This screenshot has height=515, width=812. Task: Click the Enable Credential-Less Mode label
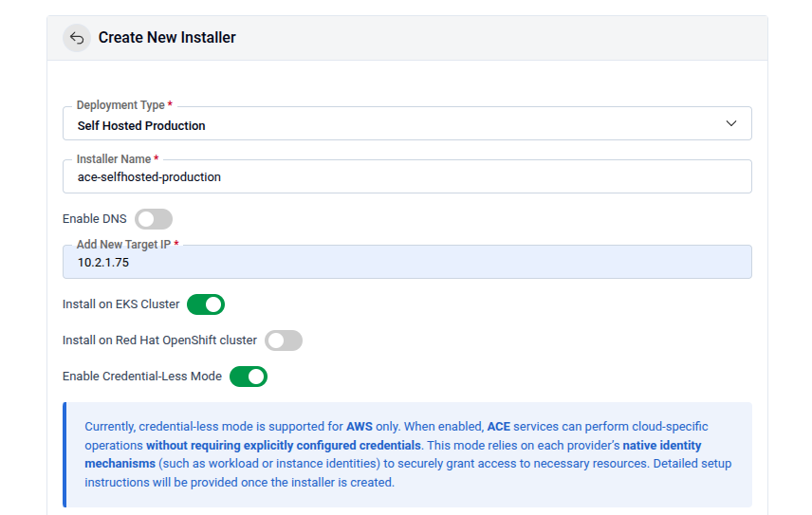(x=142, y=377)
